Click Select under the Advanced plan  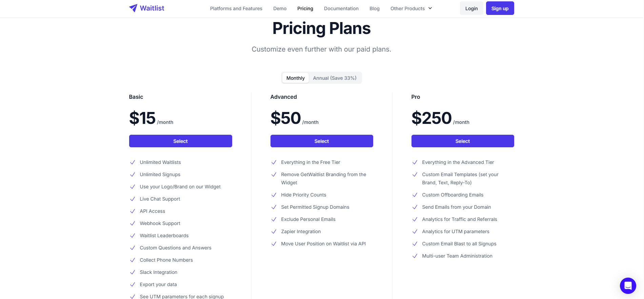(321, 141)
